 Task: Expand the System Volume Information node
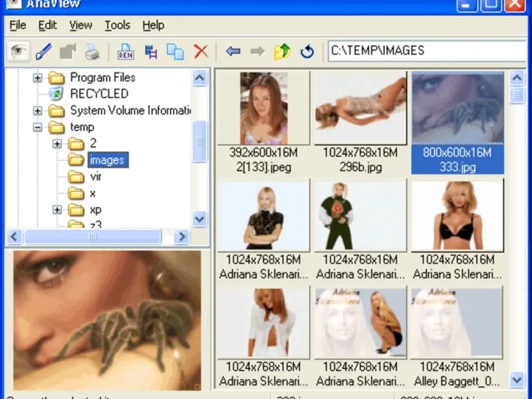click(x=37, y=111)
